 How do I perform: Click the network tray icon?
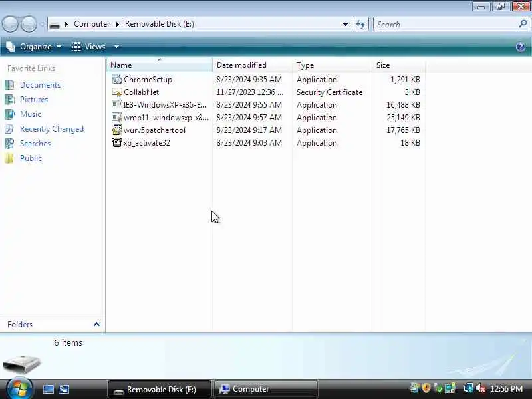(469, 388)
